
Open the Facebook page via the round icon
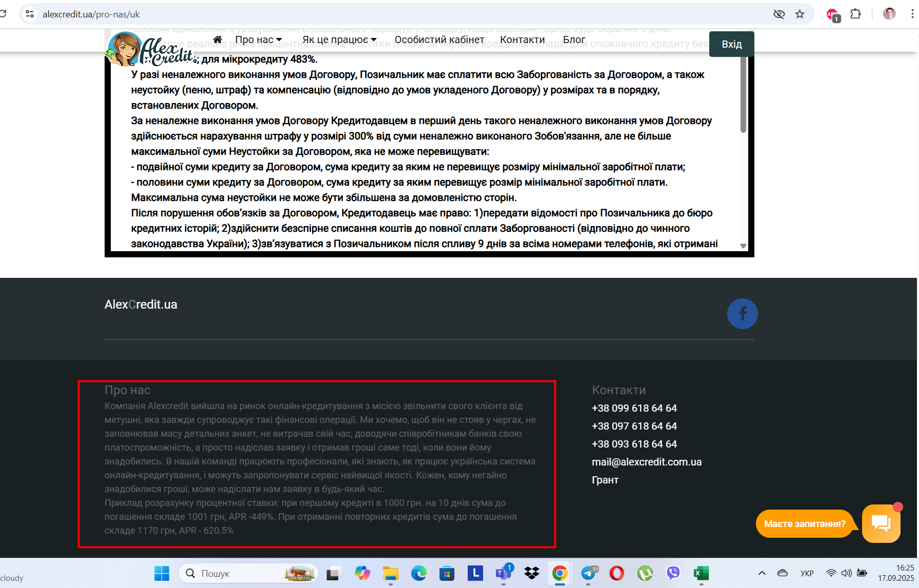[x=742, y=314]
